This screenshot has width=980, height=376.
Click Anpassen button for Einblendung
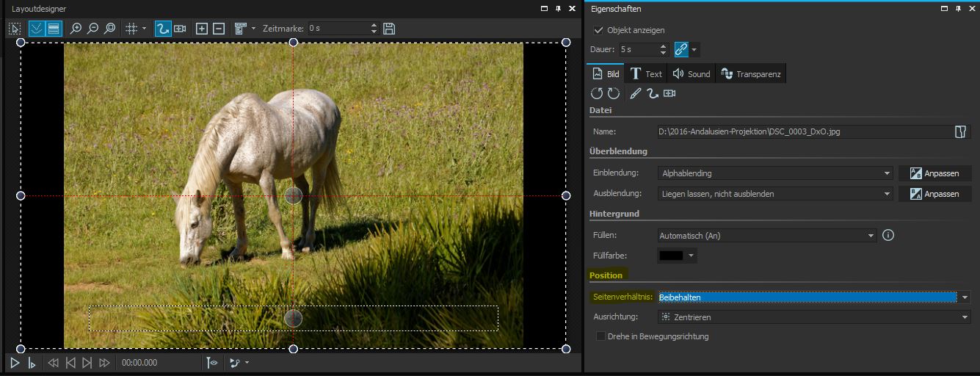coord(934,173)
